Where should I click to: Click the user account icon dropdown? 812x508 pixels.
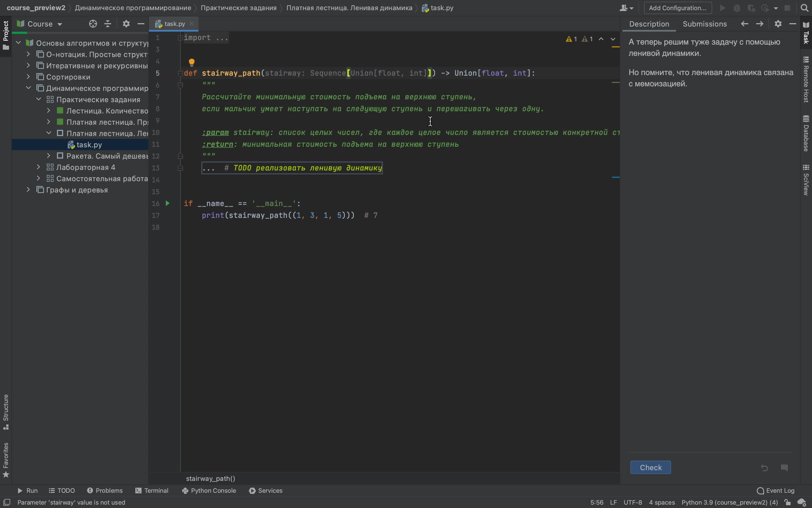coord(626,8)
